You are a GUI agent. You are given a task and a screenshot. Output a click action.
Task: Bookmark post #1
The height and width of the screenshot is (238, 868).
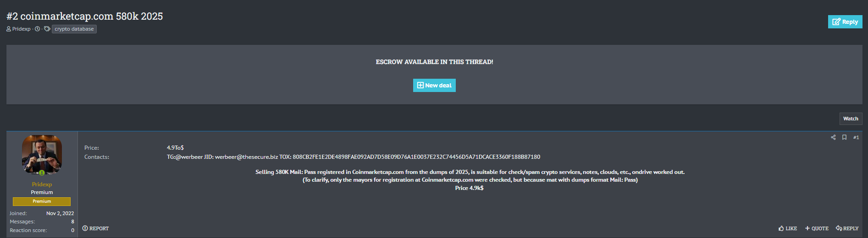point(844,137)
